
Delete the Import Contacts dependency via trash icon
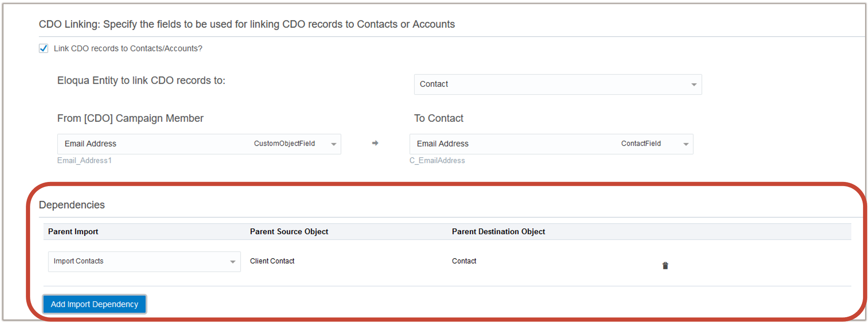665,266
